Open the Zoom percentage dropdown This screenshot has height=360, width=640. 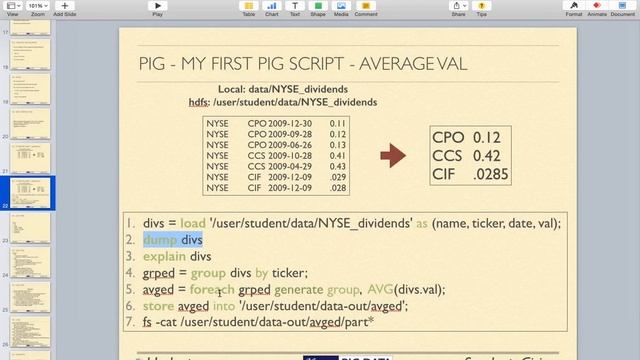click(38, 6)
